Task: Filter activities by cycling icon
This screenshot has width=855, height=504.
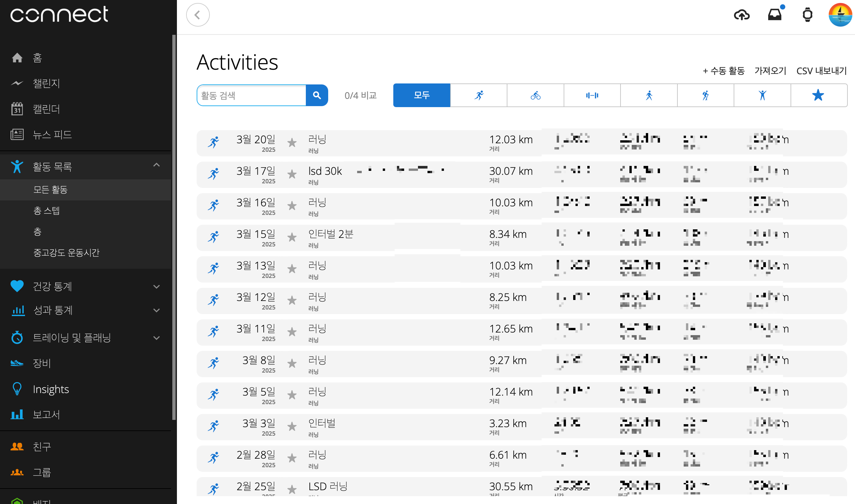Action: (535, 95)
